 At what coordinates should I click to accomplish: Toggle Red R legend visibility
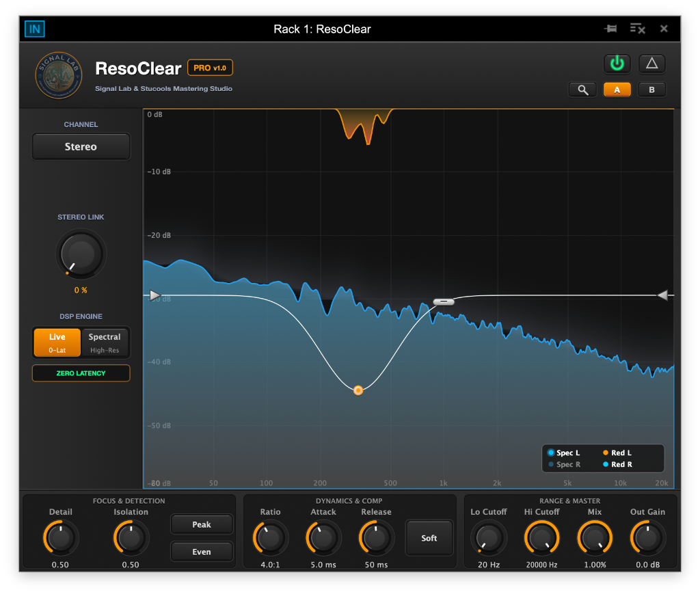(618, 464)
